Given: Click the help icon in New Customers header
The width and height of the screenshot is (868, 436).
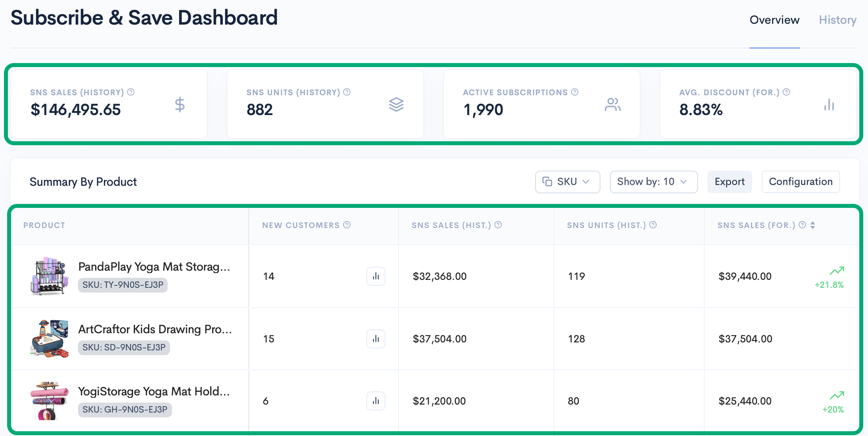Looking at the screenshot, I should [347, 225].
